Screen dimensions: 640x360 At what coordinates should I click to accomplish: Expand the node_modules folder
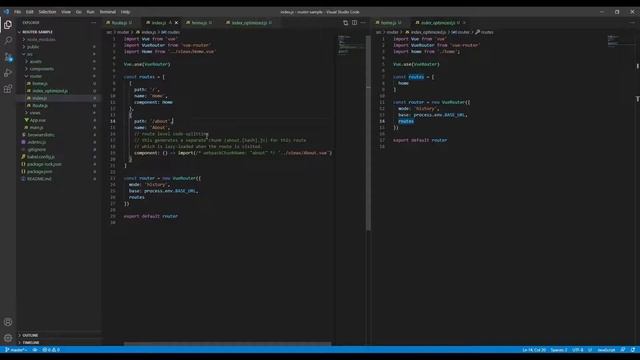click(x=41, y=40)
